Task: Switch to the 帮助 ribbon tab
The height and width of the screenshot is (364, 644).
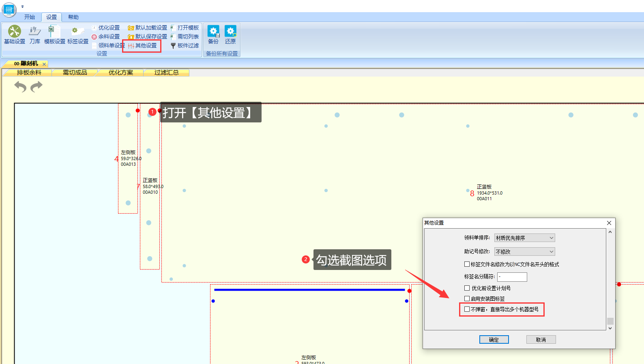Action: coord(73,17)
